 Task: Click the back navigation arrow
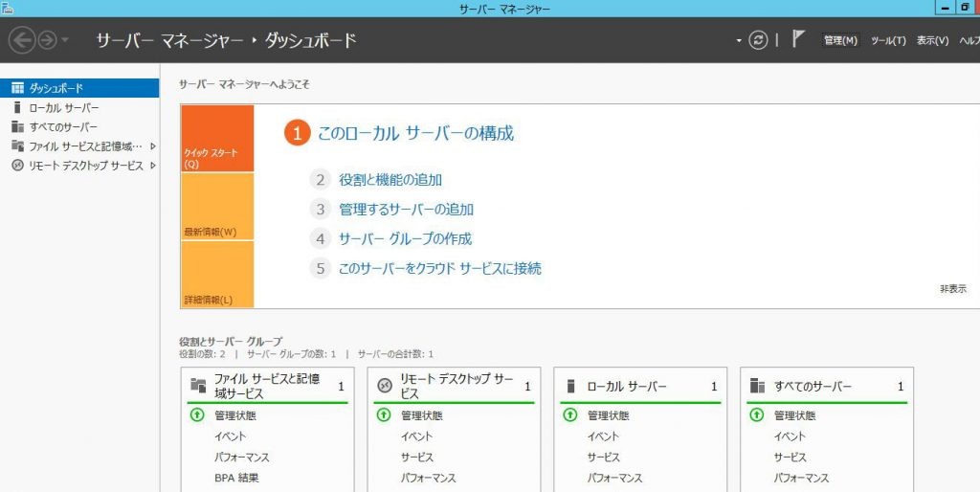pyautogui.click(x=21, y=40)
